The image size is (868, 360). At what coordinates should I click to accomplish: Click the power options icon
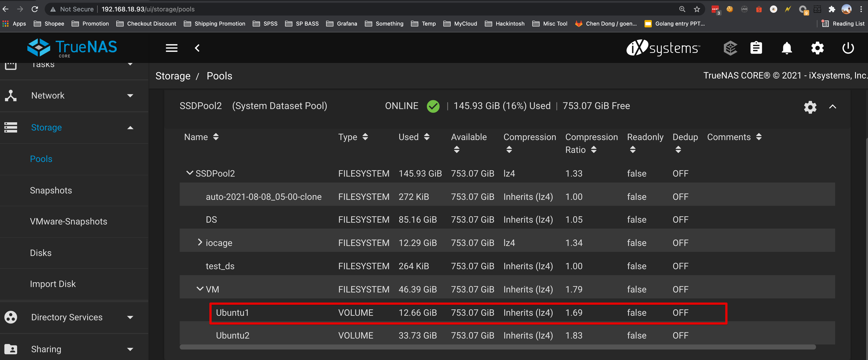pyautogui.click(x=848, y=48)
